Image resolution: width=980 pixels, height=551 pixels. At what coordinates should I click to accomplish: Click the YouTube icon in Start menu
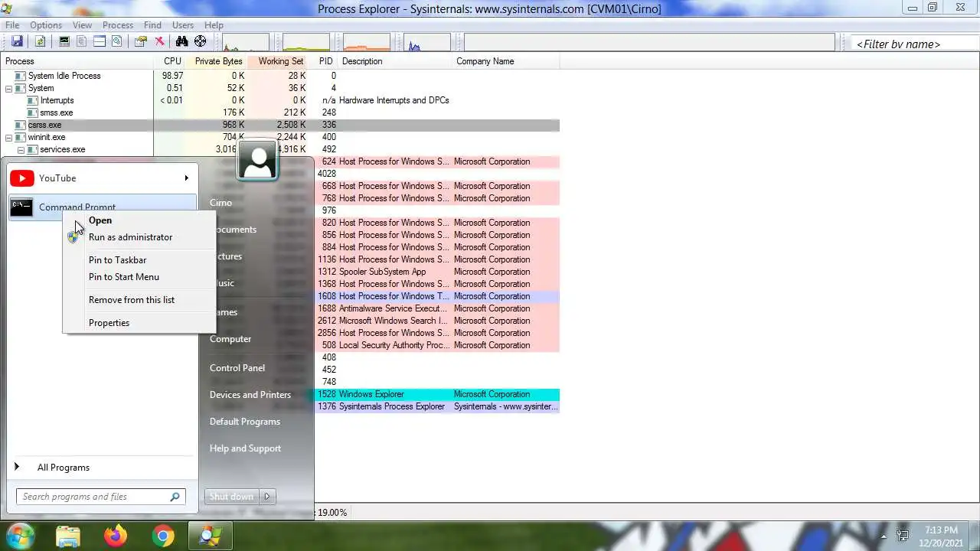21,178
